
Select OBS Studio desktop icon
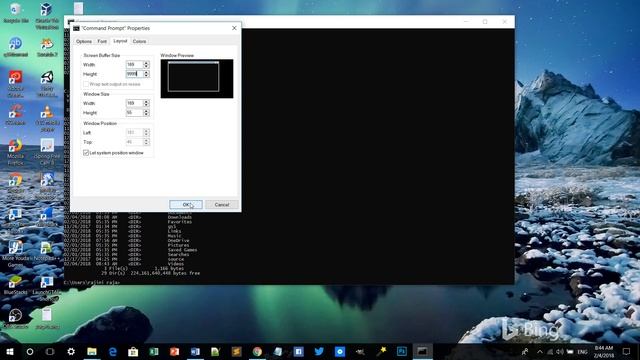(16, 318)
